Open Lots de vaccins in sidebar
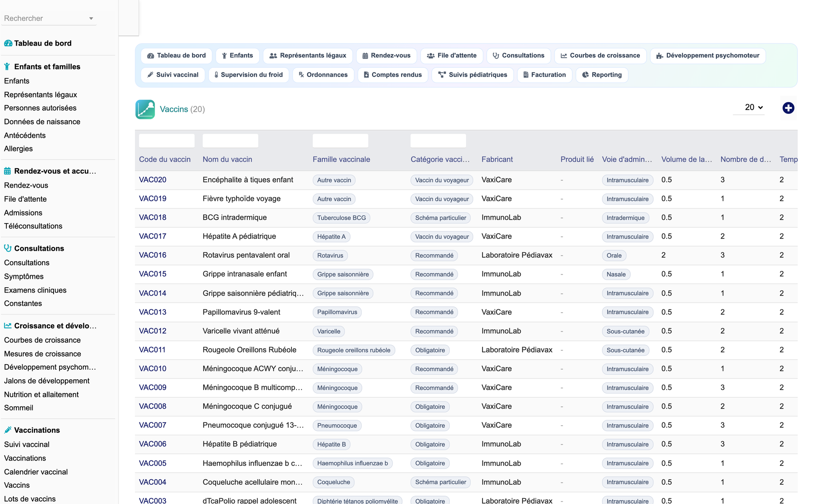The height and width of the screenshot is (504, 815). point(30,499)
